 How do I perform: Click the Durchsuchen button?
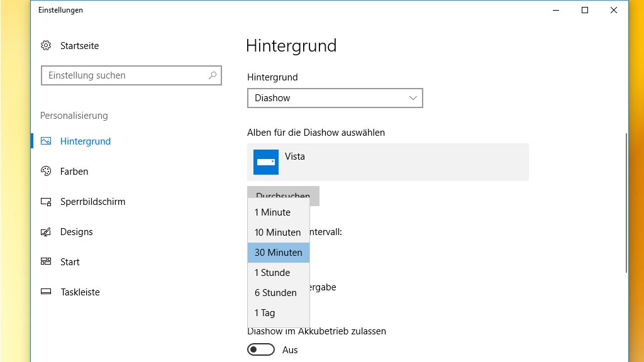[283, 192]
